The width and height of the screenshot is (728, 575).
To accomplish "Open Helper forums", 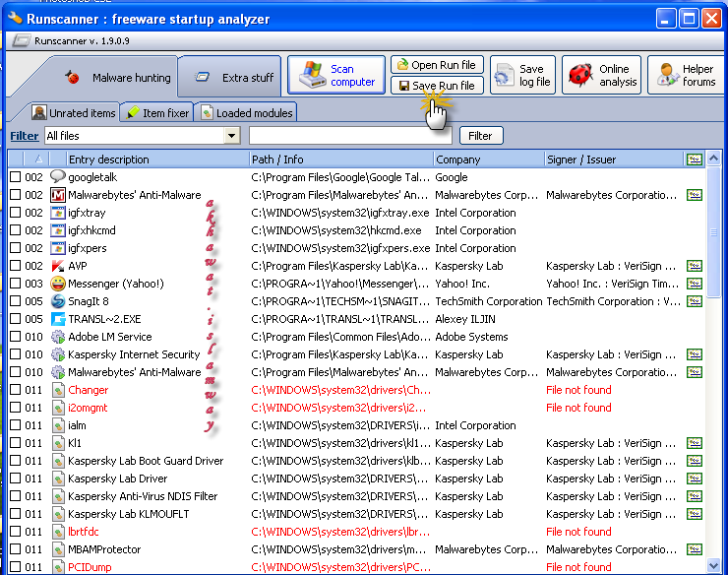I will click(687, 75).
